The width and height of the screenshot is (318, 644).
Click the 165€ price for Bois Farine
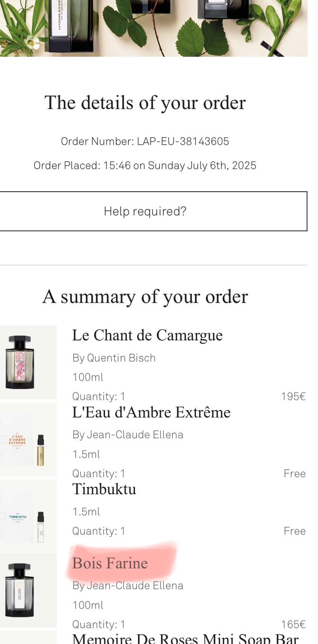click(293, 624)
